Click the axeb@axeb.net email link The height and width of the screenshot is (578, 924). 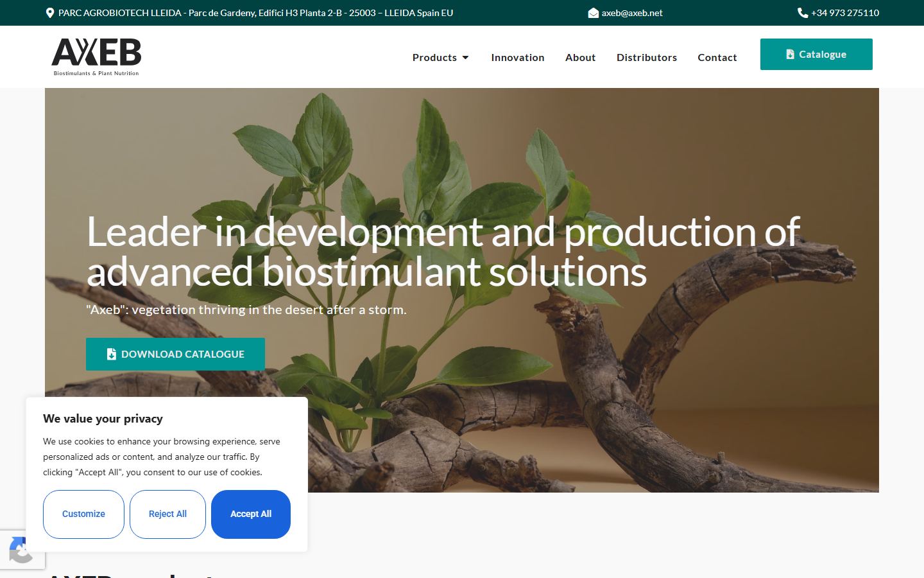(x=632, y=13)
